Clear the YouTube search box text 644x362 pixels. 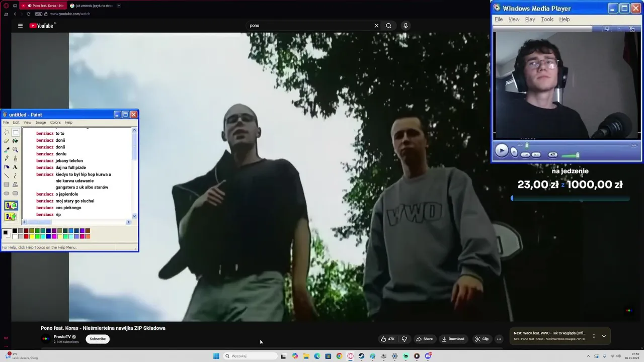pos(376,26)
